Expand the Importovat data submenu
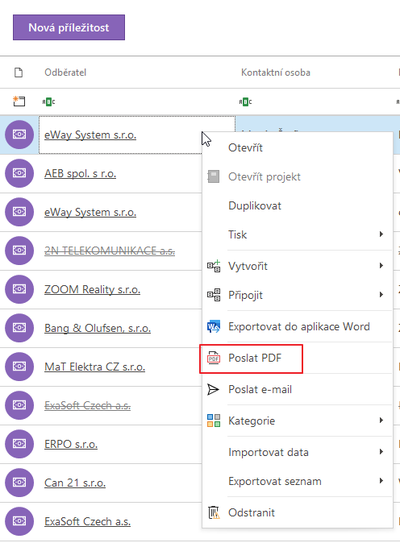This screenshot has width=400, height=543. (x=381, y=452)
